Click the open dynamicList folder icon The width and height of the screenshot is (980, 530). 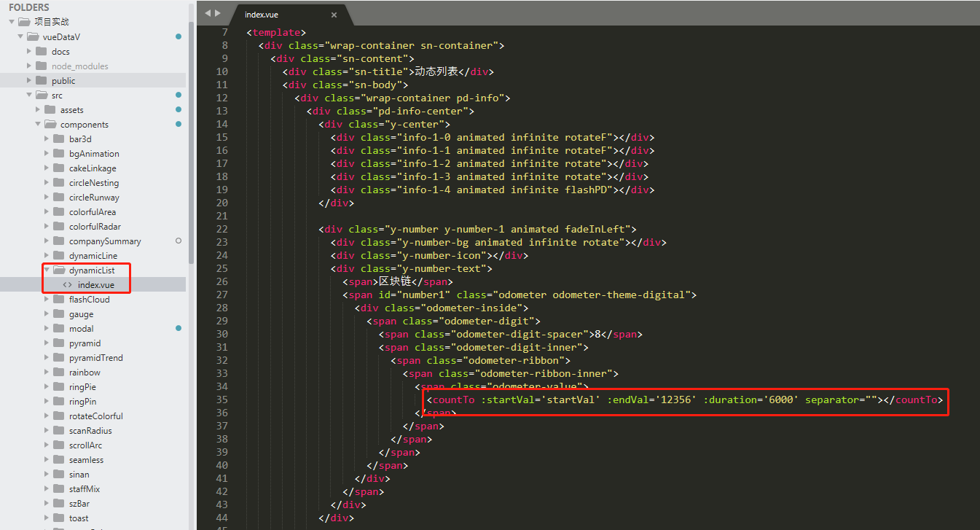59,270
